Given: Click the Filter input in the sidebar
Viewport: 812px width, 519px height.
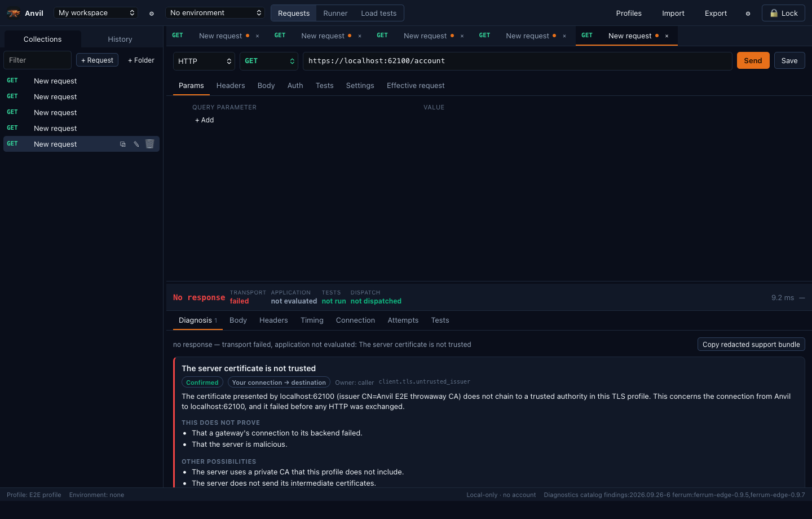Looking at the screenshot, I should click(37, 60).
